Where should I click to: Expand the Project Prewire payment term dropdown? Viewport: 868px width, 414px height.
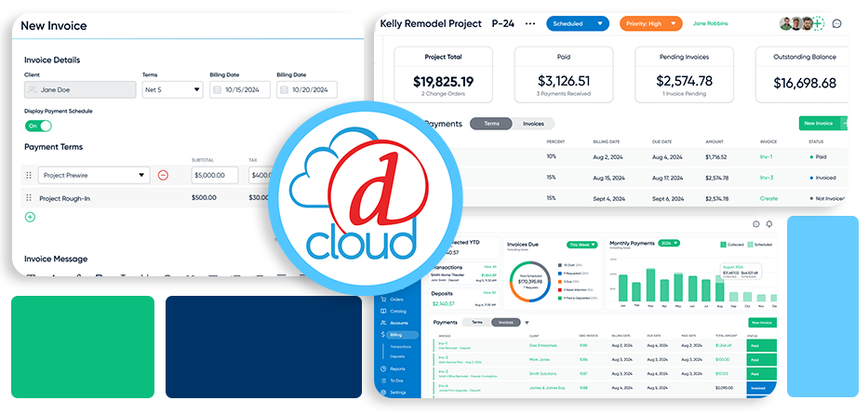[x=94, y=176]
